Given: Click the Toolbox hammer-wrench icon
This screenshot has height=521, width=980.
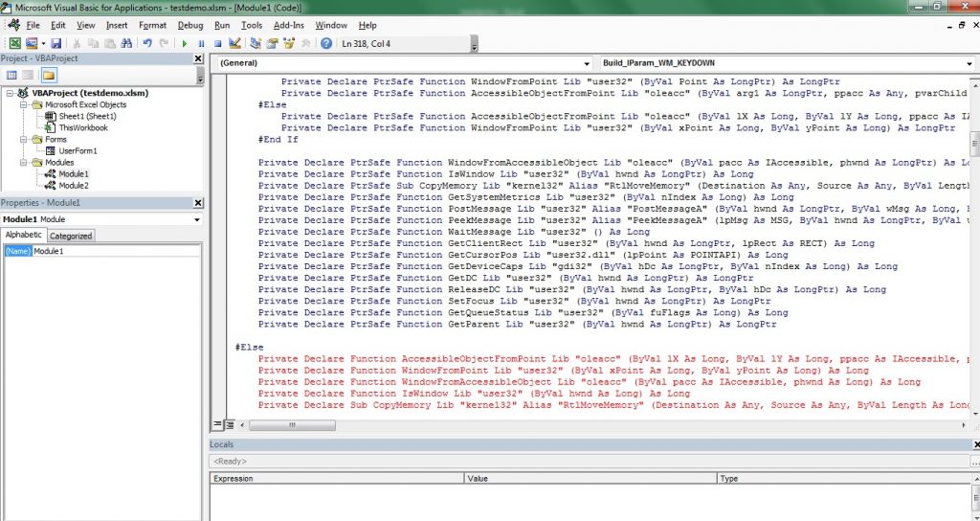Looking at the screenshot, I should pos(305,44).
